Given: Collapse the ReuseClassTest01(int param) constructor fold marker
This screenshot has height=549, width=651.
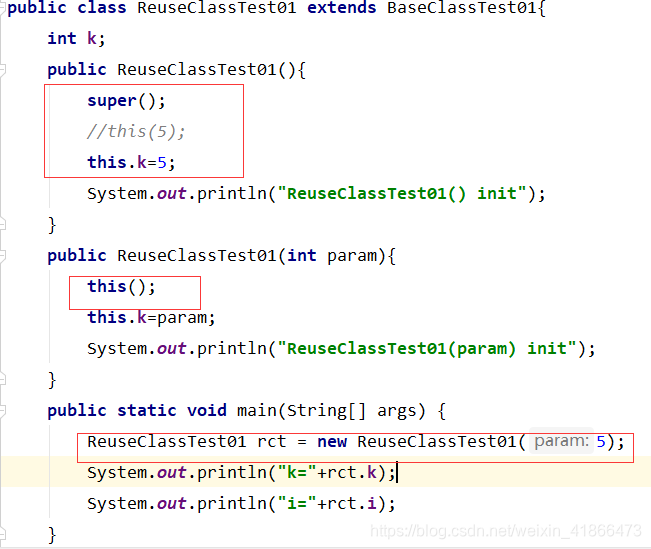Looking at the screenshot, I should 2,255.
